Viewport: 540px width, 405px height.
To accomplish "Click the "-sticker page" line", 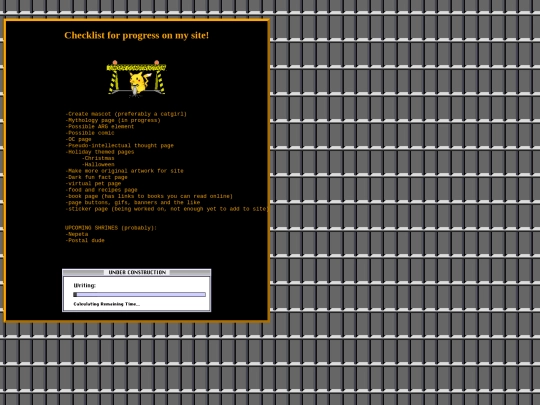I will (x=167, y=209).
